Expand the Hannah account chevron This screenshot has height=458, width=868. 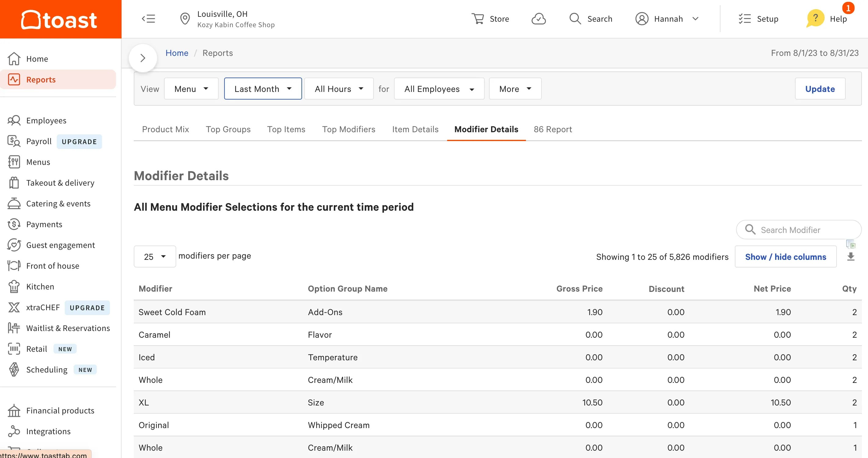click(x=695, y=19)
